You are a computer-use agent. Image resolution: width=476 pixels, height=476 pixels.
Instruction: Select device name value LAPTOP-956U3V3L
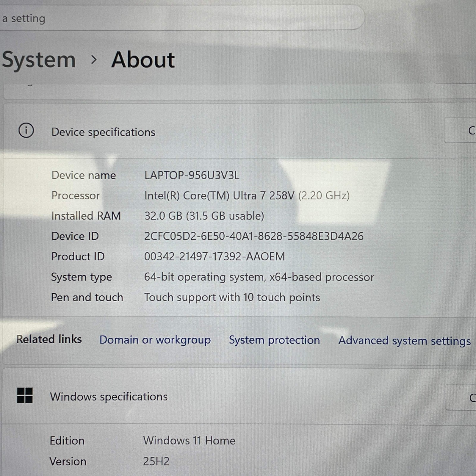tap(192, 175)
